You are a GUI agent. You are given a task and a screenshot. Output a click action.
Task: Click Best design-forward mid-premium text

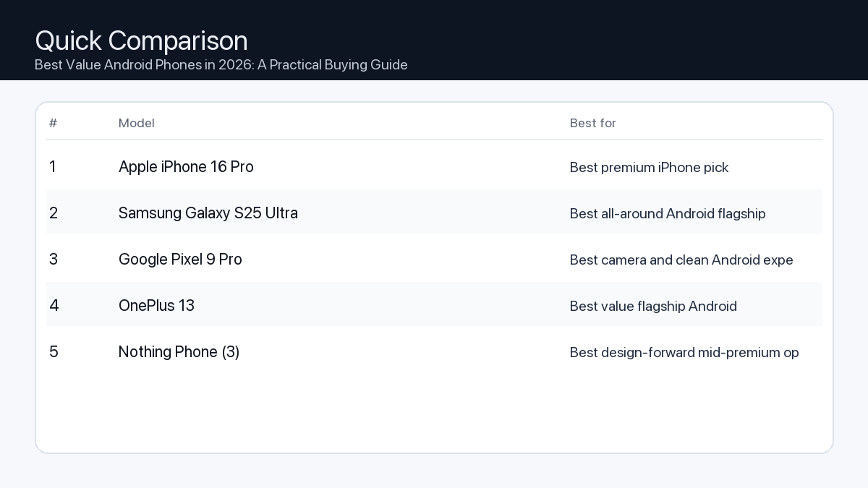684,353
